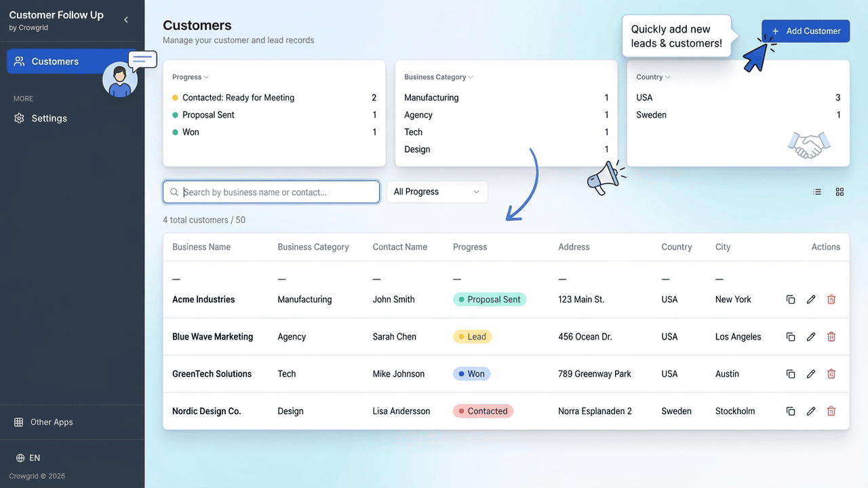The height and width of the screenshot is (488, 868).
Task: Open Nordic Design Co. business name
Action: click(x=207, y=411)
